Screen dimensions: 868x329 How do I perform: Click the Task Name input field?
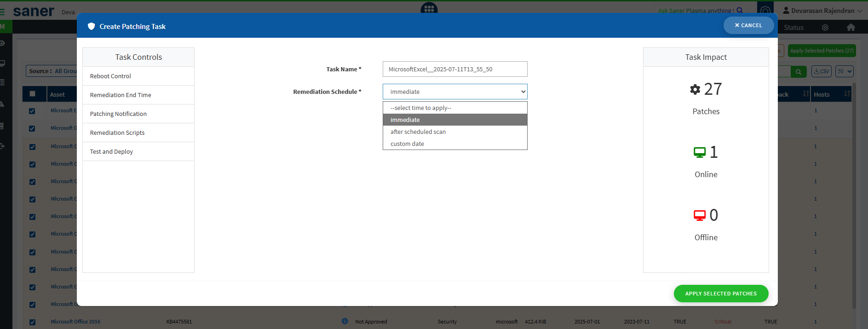455,69
